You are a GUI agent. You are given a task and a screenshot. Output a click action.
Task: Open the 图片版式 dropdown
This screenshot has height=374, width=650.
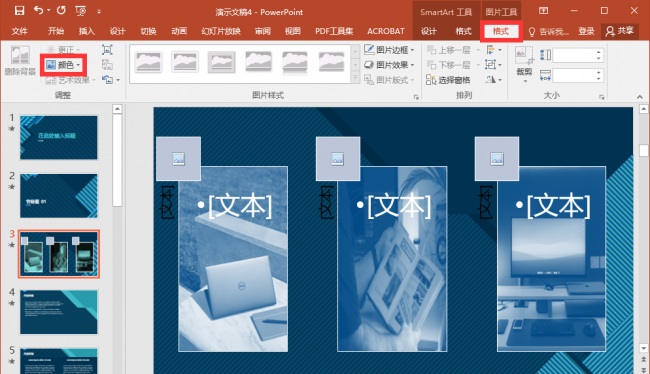pos(389,80)
